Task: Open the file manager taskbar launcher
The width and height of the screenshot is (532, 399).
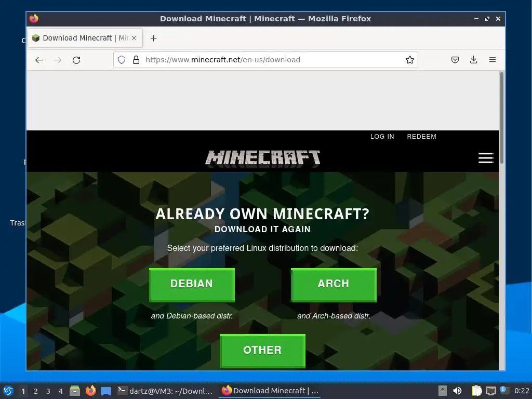Action: [x=75, y=391]
